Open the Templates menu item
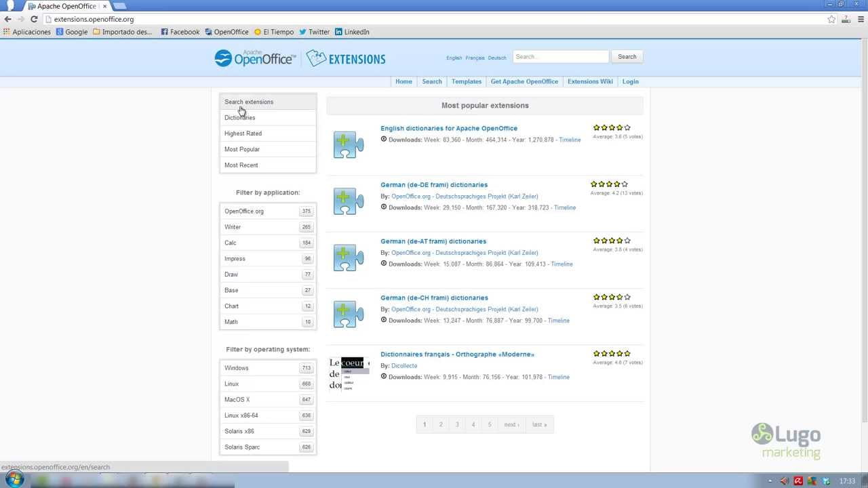The width and height of the screenshot is (868, 488). click(467, 81)
